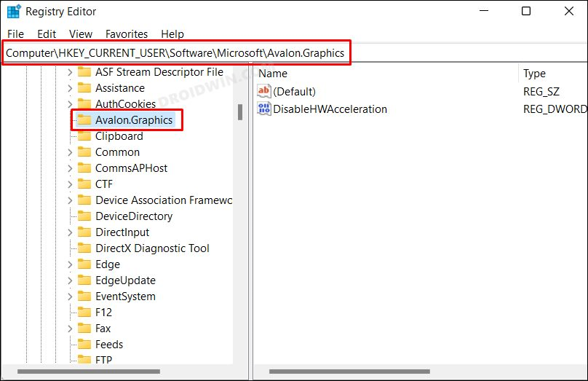Select the DeviceDirectory key
588x381 pixels.
[x=134, y=216]
